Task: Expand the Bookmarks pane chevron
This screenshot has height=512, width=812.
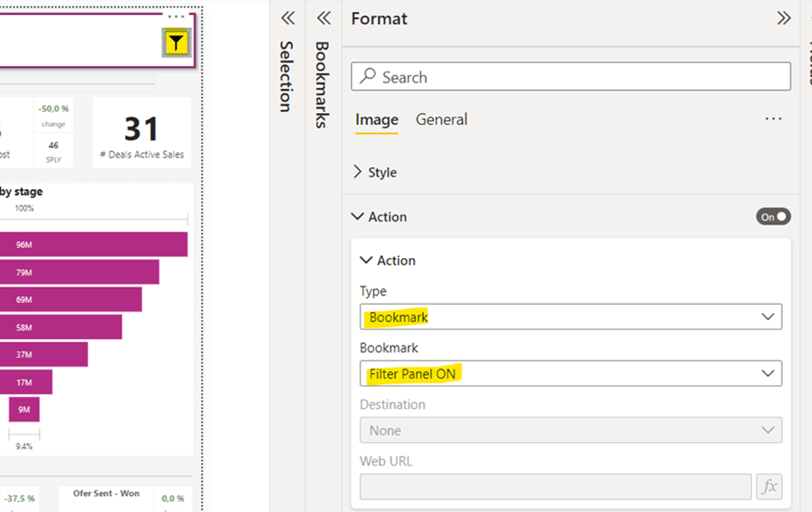Action: [324, 18]
